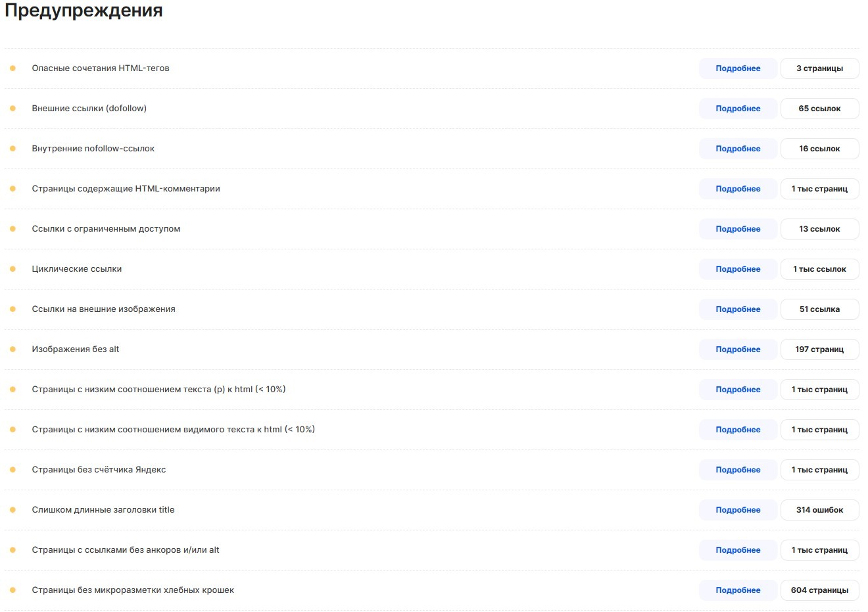Open details for pages containing HTML comments
Image resolution: width=868 pixels, height=612 pixels.
[738, 189]
